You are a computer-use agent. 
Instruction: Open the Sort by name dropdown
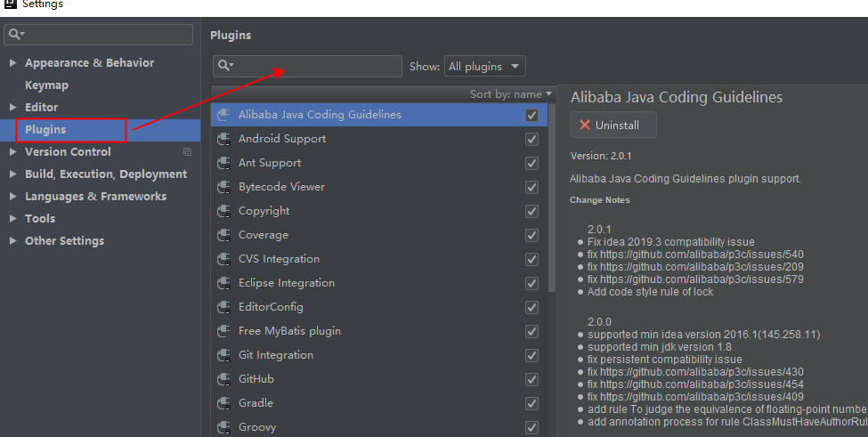tap(511, 94)
